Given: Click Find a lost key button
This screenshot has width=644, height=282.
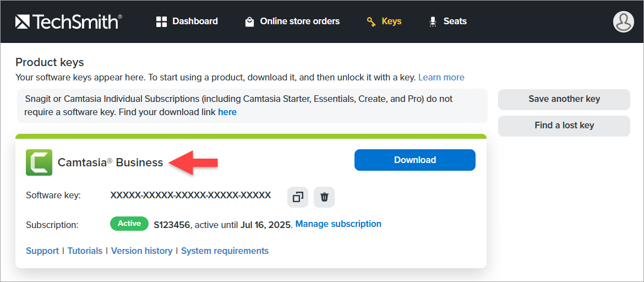Looking at the screenshot, I should coord(564,126).
